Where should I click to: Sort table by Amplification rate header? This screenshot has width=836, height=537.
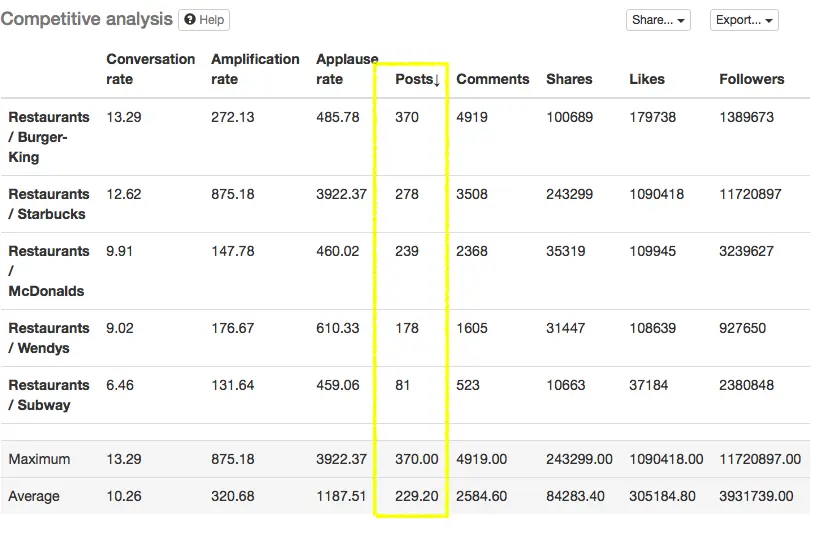255,69
